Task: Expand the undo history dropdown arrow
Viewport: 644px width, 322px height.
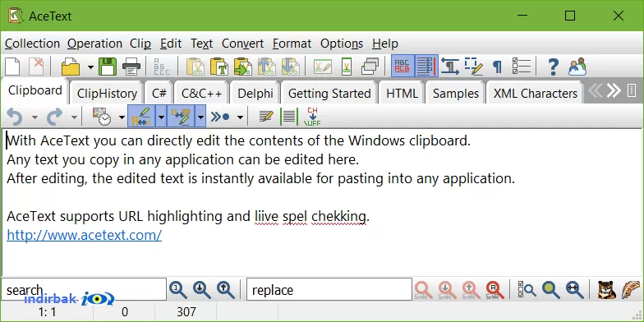Action: coord(34,118)
